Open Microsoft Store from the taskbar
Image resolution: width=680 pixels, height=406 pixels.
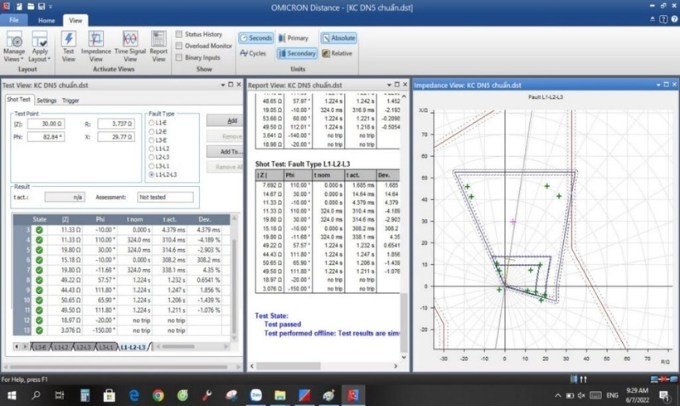click(109, 395)
